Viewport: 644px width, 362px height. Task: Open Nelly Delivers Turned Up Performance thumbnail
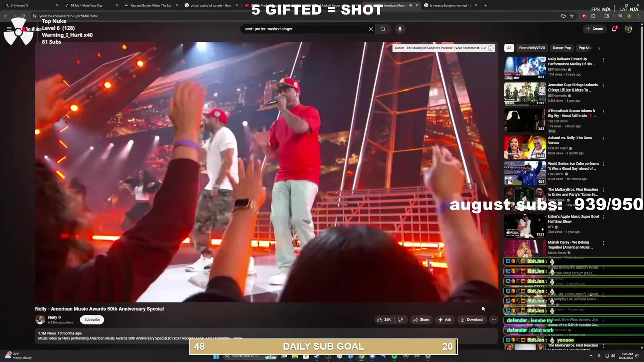point(525,68)
